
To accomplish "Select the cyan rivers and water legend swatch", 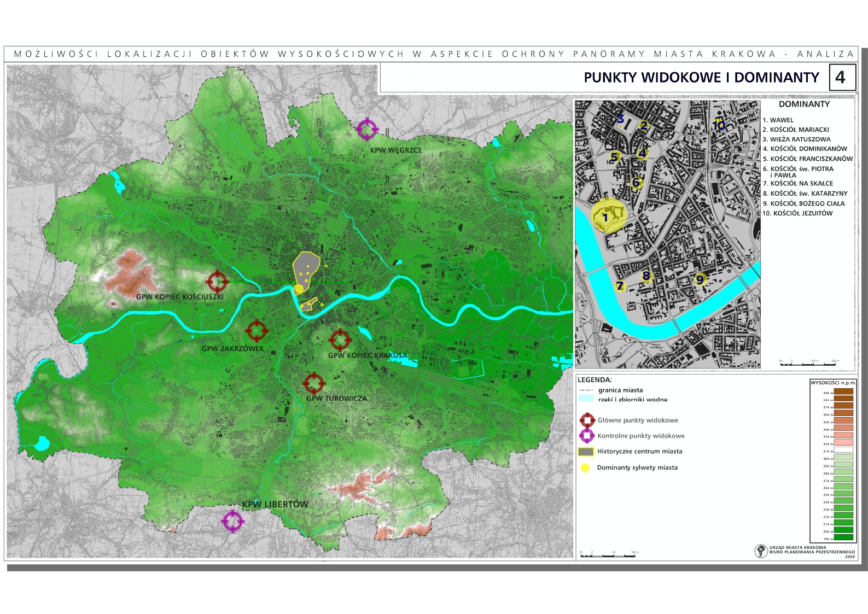I will [586, 399].
